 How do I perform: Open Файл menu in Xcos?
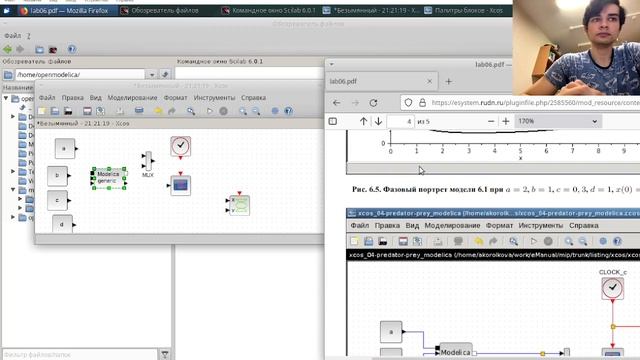(x=47, y=98)
